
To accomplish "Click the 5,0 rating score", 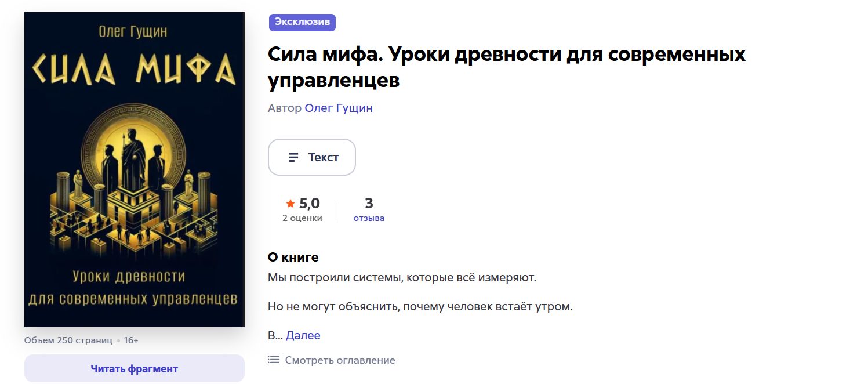I will tap(308, 202).
